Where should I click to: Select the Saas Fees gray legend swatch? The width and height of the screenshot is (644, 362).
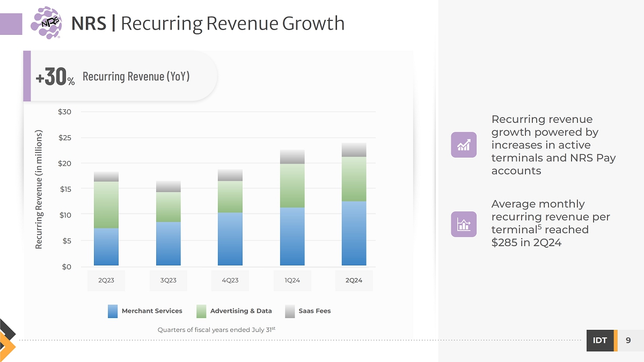coord(290,311)
